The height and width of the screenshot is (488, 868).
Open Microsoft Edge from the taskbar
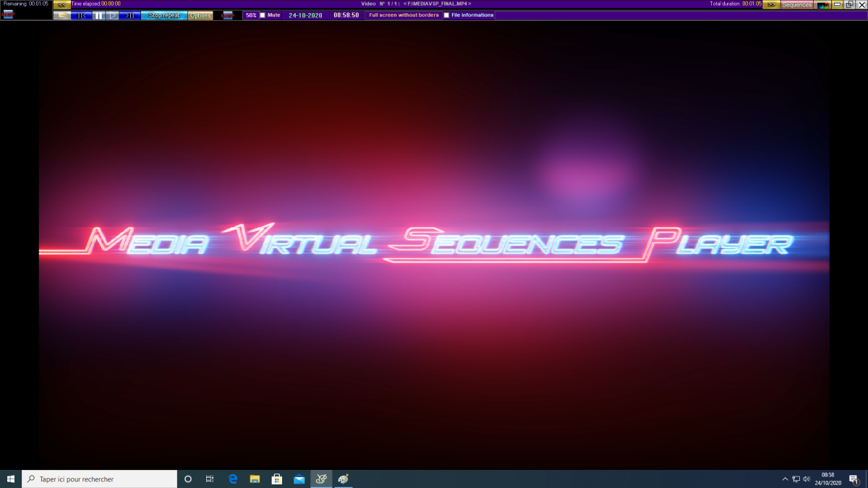coord(233,479)
